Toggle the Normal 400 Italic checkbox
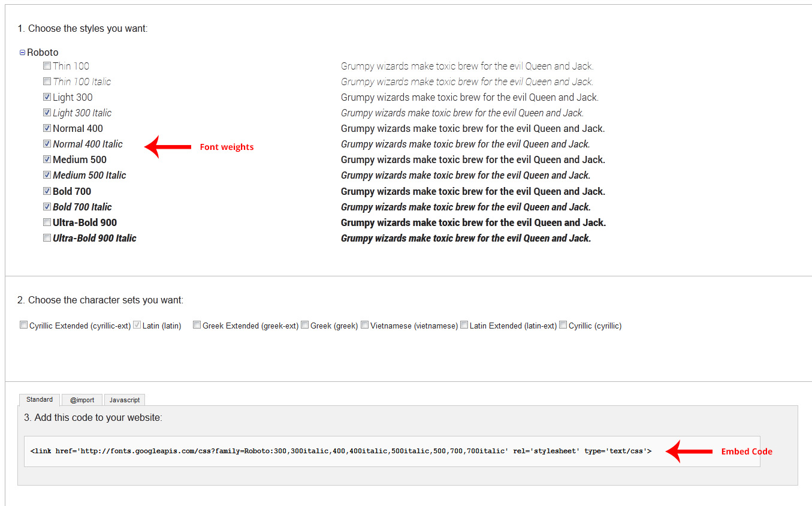This screenshot has width=812, height=506. coord(47,144)
